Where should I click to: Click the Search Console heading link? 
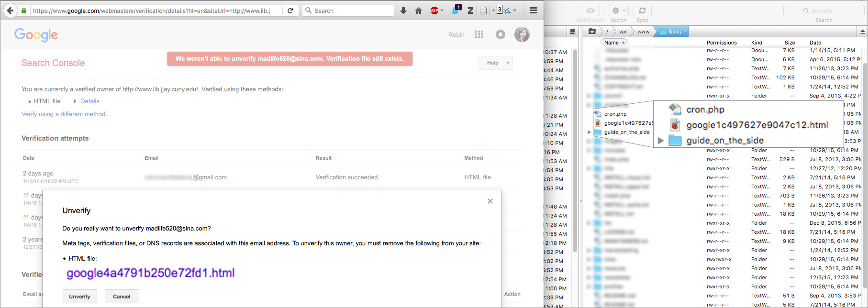tap(53, 63)
